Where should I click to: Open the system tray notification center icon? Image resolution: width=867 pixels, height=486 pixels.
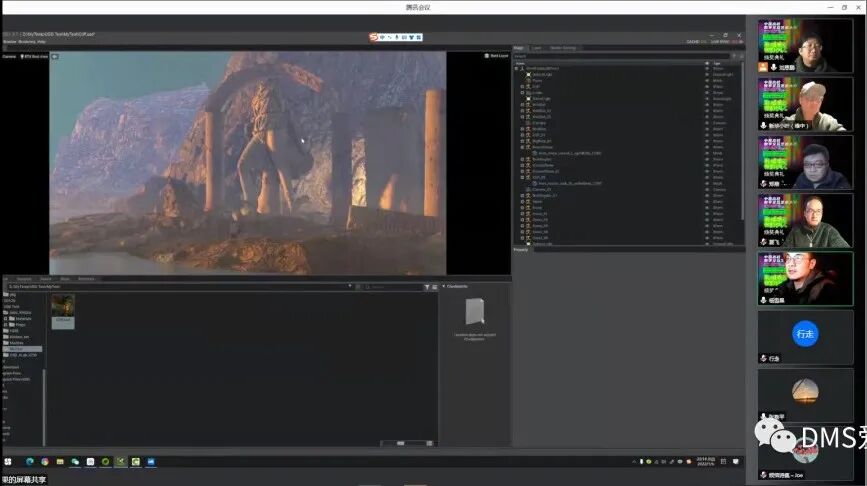(736, 462)
